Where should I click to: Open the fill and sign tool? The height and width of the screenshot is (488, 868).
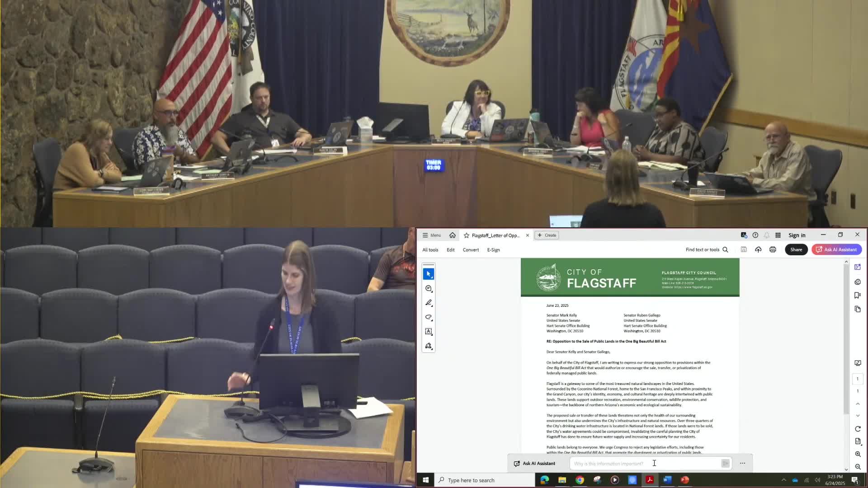click(x=428, y=346)
